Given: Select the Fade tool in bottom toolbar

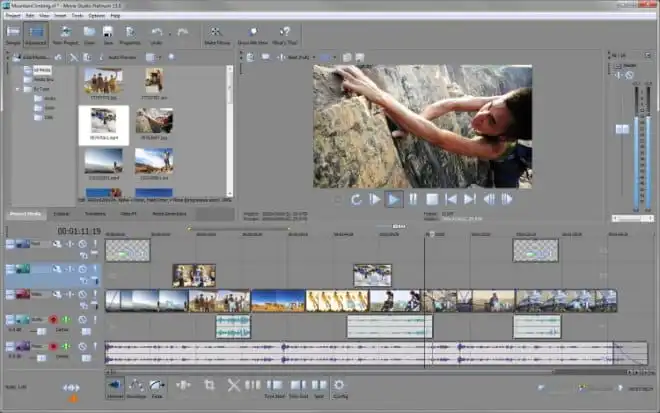Looking at the screenshot, I should [x=157, y=386].
